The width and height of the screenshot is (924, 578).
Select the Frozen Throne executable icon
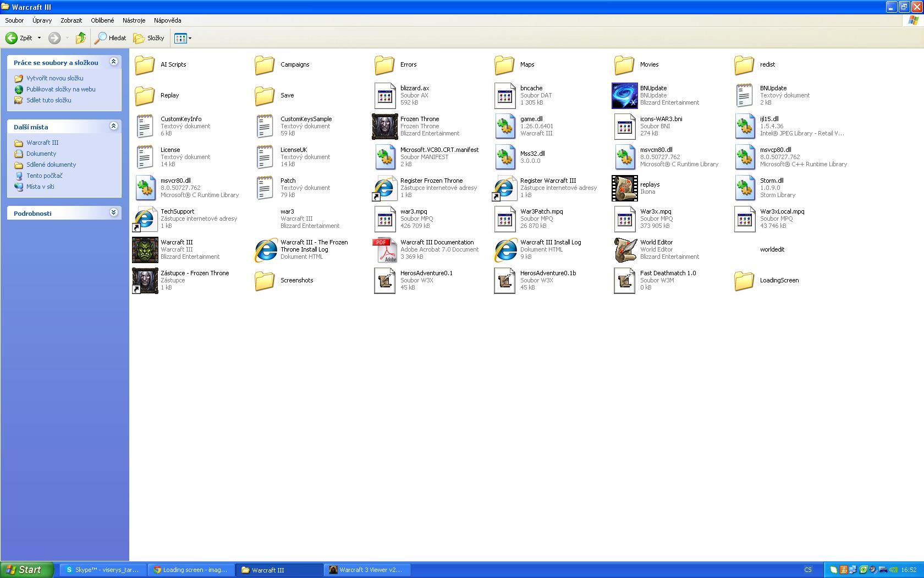tap(385, 127)
